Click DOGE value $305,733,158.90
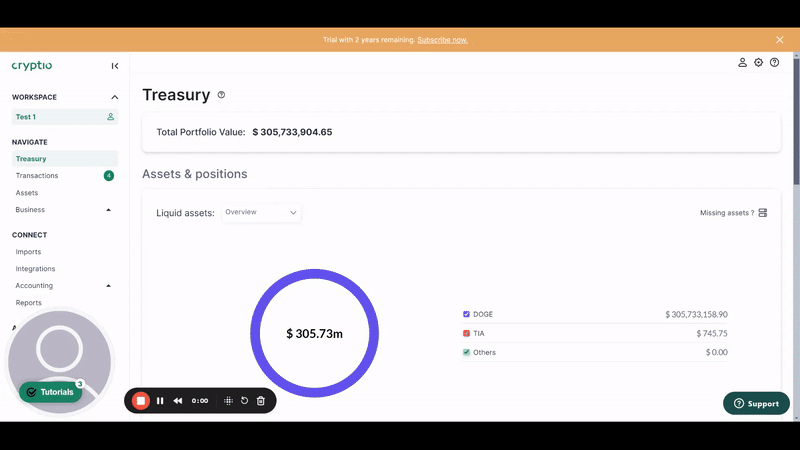800x450 pixels. (x=696, y=314)
